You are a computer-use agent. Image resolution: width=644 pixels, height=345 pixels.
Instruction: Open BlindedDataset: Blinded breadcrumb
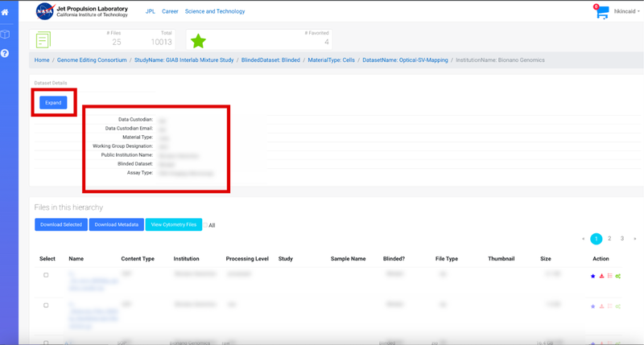(x=270, y=60)
